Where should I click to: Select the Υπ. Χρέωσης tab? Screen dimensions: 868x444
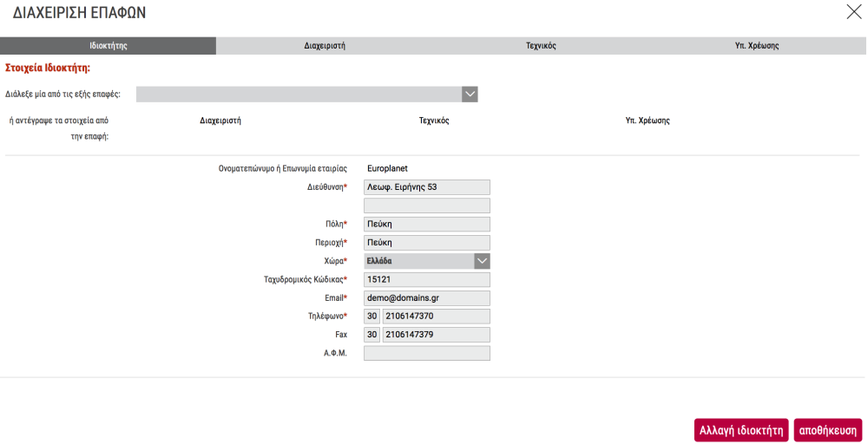coord(757,46)
